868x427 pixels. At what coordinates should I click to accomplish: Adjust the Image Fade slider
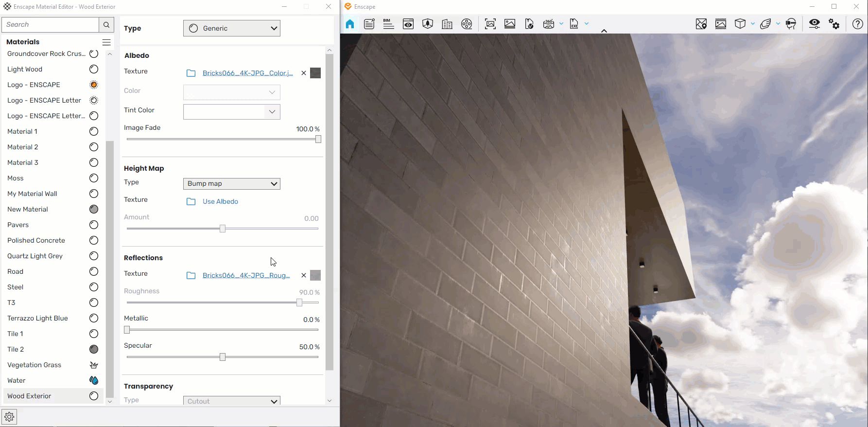223,139
